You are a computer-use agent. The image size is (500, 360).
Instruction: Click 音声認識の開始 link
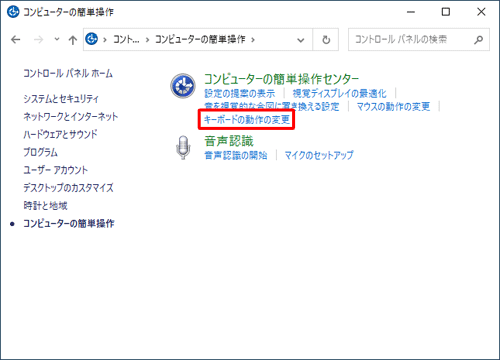tap(236, 155)
